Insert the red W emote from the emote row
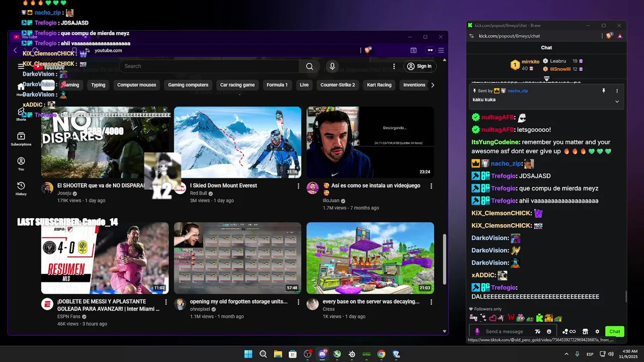The image size is (644, 362). pyautogui.click(x=511, y=318)
